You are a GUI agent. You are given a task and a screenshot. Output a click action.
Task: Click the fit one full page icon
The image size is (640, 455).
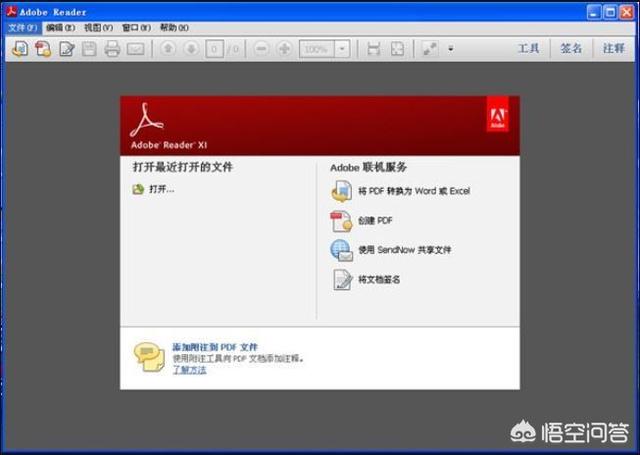coord(397,49)
